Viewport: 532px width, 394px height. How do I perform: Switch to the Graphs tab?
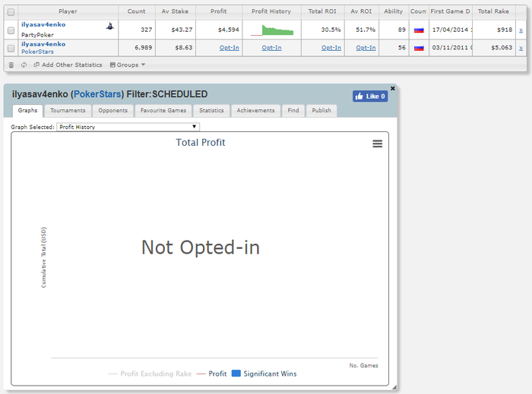[x=27, y=110]
